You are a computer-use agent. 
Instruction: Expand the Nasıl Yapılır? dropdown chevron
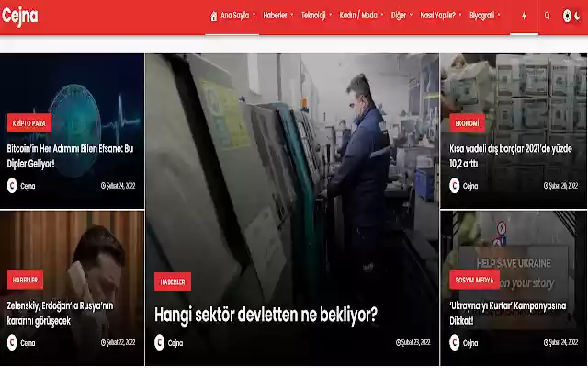460,15
